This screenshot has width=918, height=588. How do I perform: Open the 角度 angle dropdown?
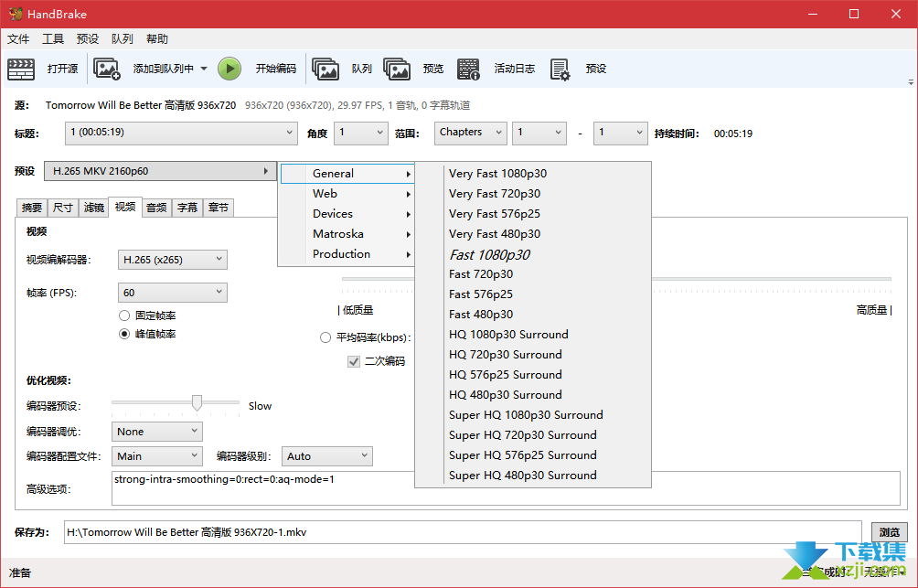pos(361,133)
